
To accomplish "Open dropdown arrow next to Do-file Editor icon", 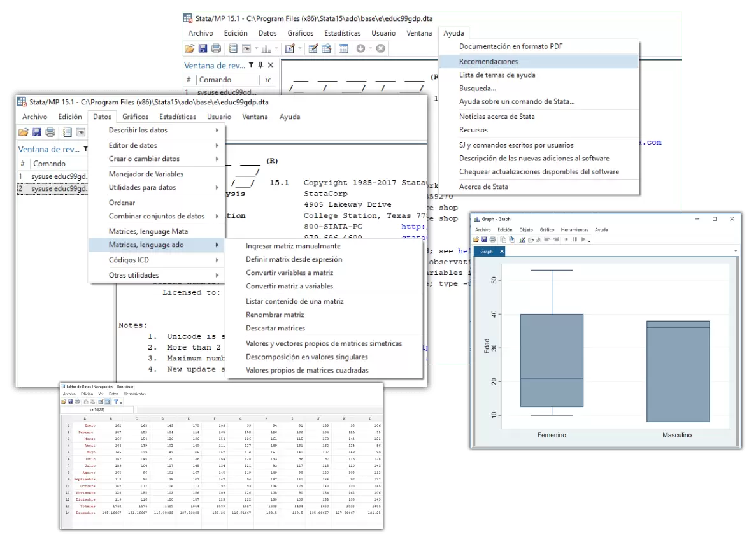I will 300,48.
